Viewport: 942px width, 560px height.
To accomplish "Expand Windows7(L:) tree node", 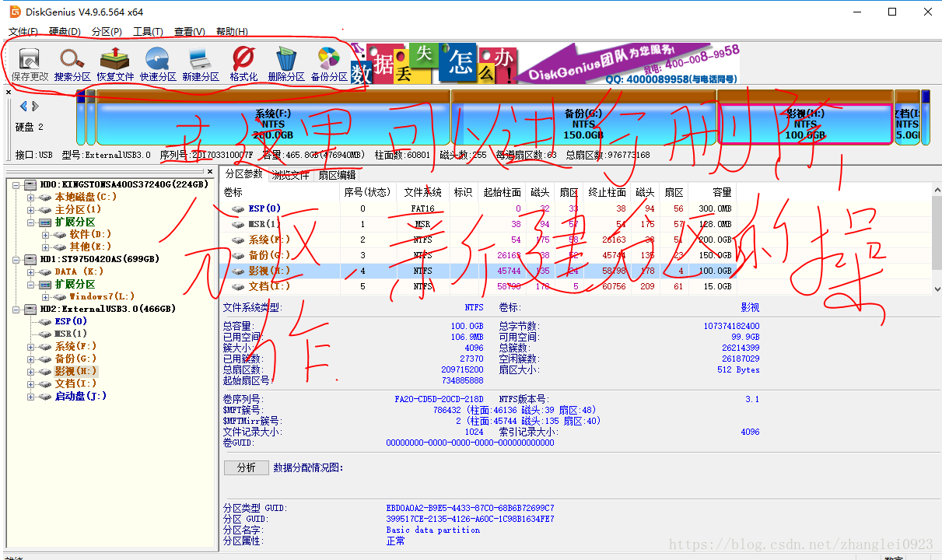I will [46, 296].
